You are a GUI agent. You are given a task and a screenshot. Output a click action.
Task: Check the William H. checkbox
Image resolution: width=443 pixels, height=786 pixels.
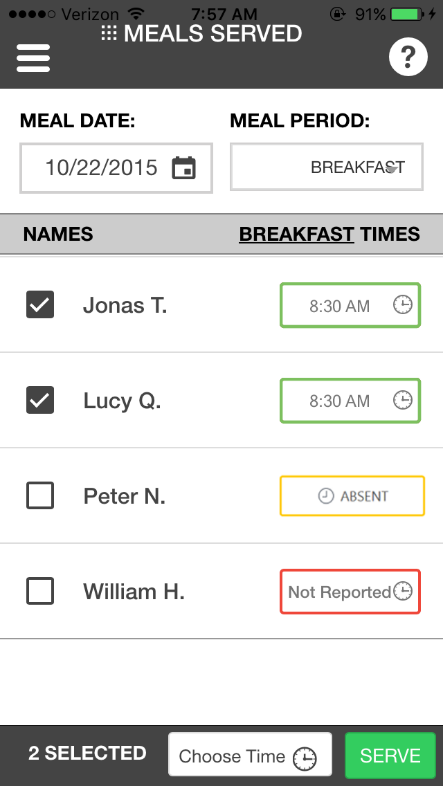coord(40,591)
